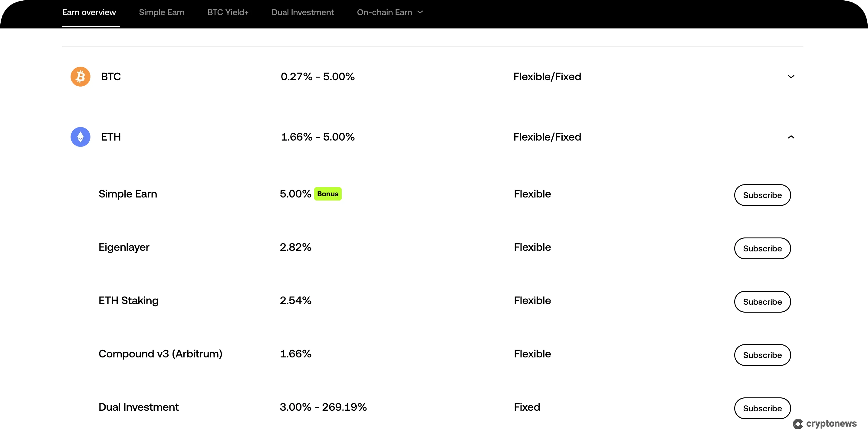Collapse the ETH row chevron

[791, 137]
